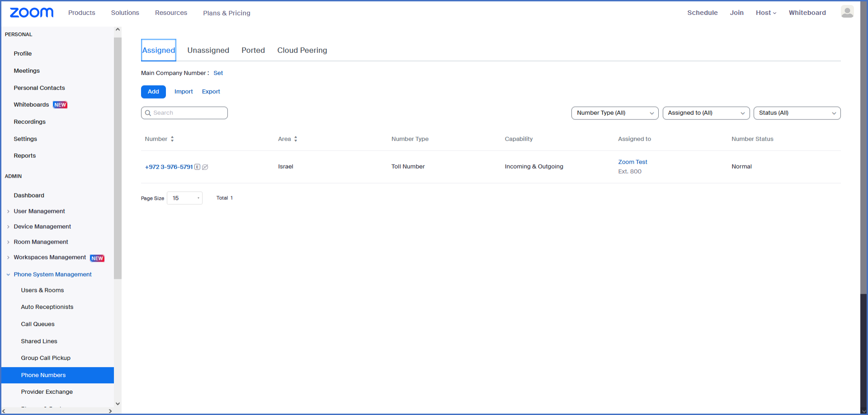Click the blue Add button
Viewport: 868px width, 415px height.
click(x=153, y=92)
